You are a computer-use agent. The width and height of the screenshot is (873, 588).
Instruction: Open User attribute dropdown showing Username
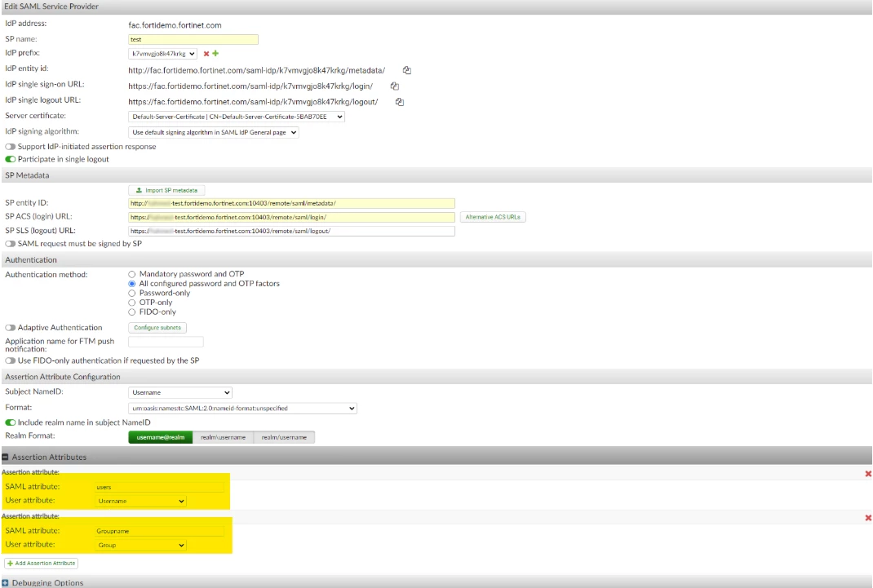141,502
